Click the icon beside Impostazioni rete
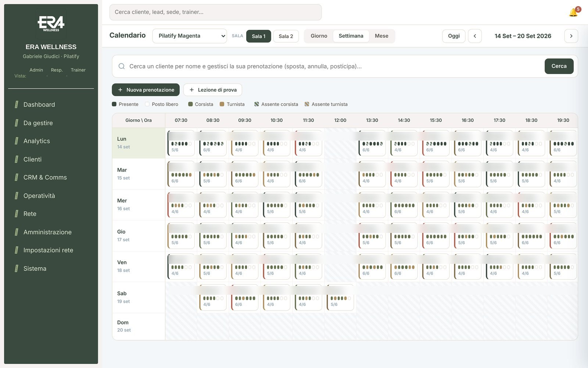Screen dimensions: 588x368 click(17, 250)
